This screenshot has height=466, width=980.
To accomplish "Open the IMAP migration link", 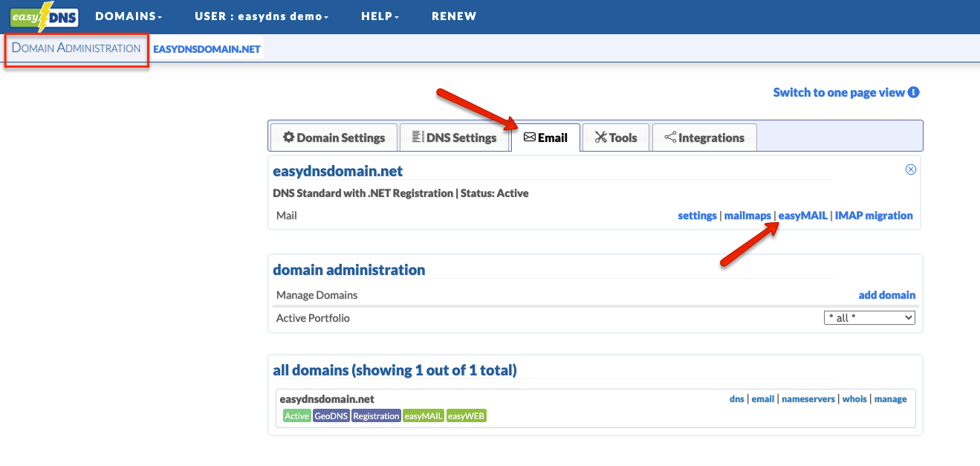I will tap(874, 216).
